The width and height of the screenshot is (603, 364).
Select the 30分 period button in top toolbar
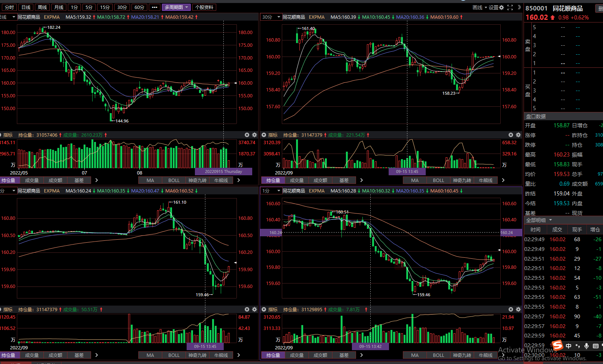click(122, 7)
